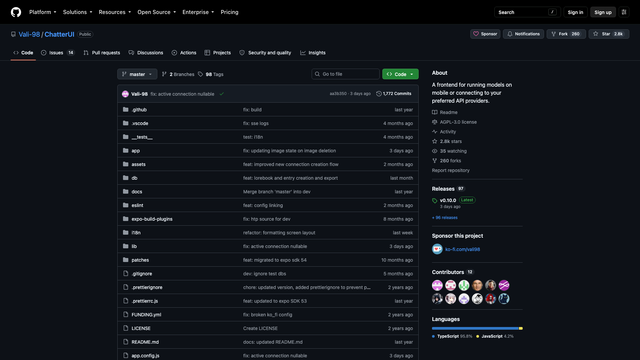Open the ko-fi.com/vali98 link
This screenshot has height=360, width=640.
pyautogui.click(x=462, y=249)
